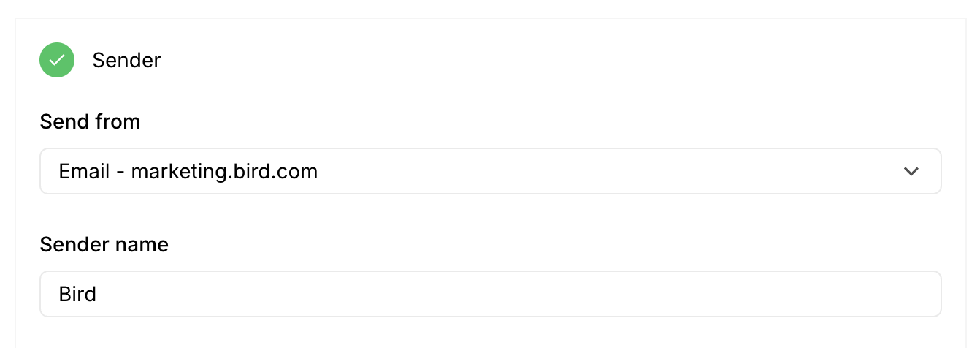Click the Send from field label
Viewport: 980px width, 348px height.
(90, 121)
